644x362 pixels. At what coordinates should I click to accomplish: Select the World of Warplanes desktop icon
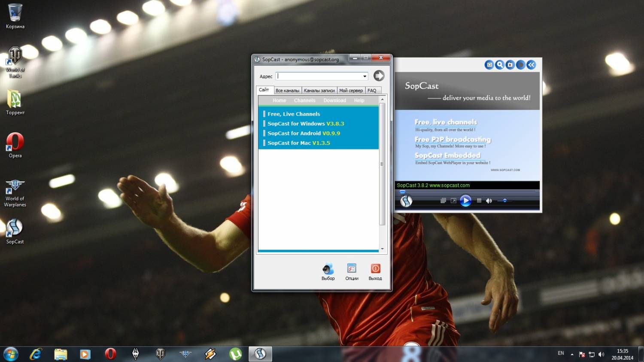click(15, 193)
